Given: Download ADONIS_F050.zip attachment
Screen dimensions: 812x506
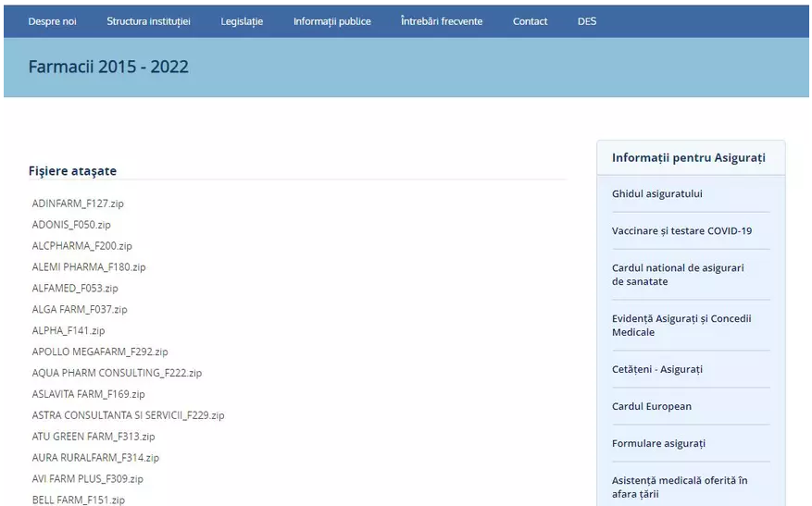Looking at the screenshot, I should coord(71,225).
